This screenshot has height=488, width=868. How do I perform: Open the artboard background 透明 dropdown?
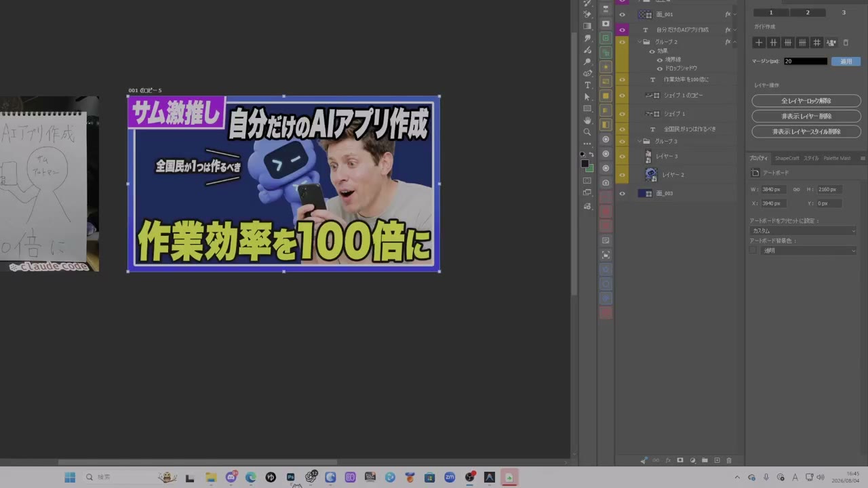tap(808, 250)
